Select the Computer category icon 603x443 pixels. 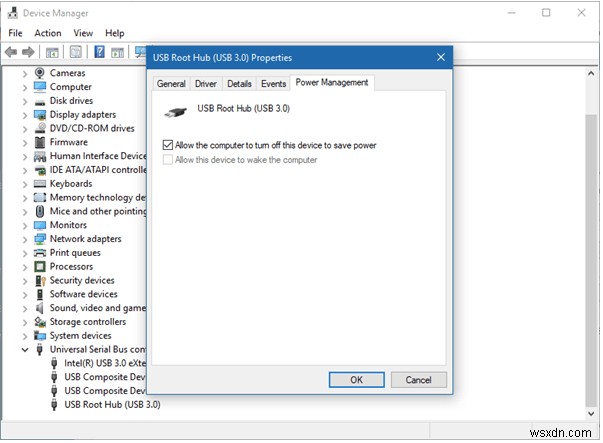click(x=40, y=87)
